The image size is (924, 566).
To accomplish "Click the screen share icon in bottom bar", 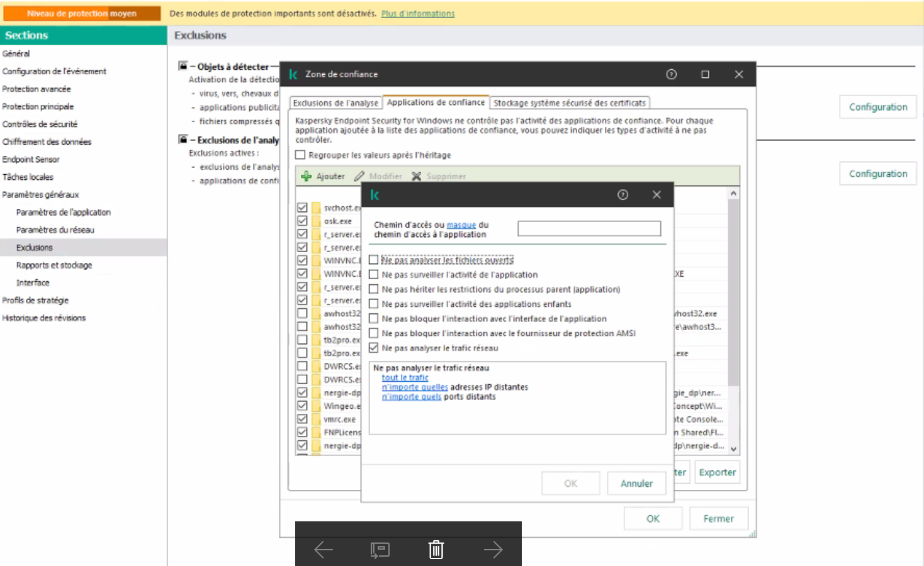I will [380, 550].
